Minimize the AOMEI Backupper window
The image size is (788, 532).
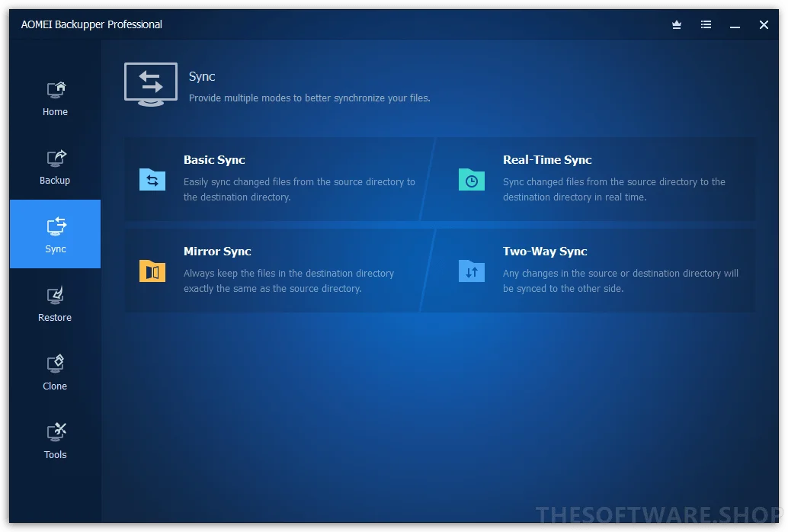pyautogui.click(x=735, y=25)
